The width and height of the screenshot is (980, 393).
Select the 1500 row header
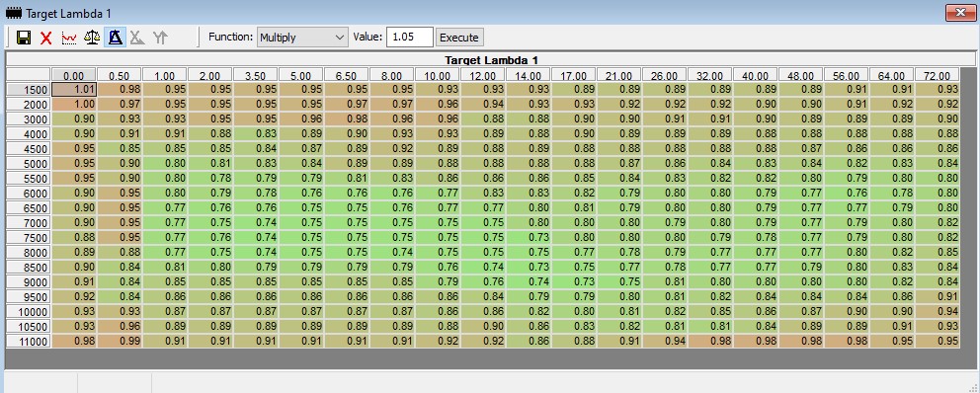point(28,89)
